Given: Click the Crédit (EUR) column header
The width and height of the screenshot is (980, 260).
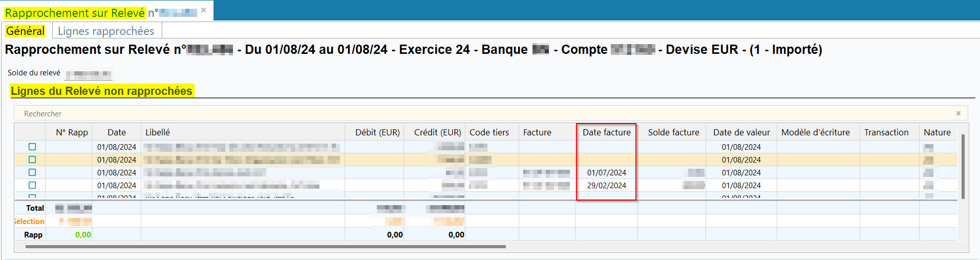Looking at the screenshot, I should (437, 132).
